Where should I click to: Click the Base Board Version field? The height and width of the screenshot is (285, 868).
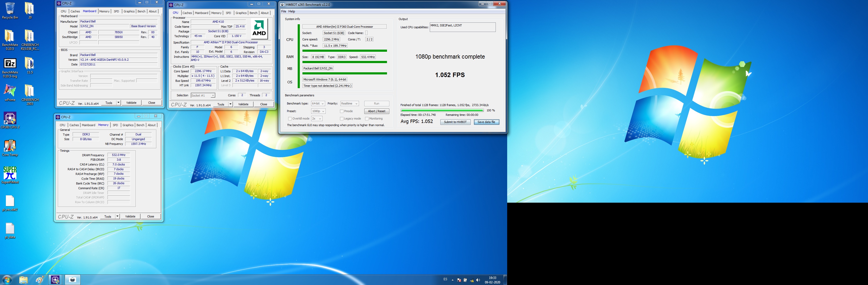point(143,26)
